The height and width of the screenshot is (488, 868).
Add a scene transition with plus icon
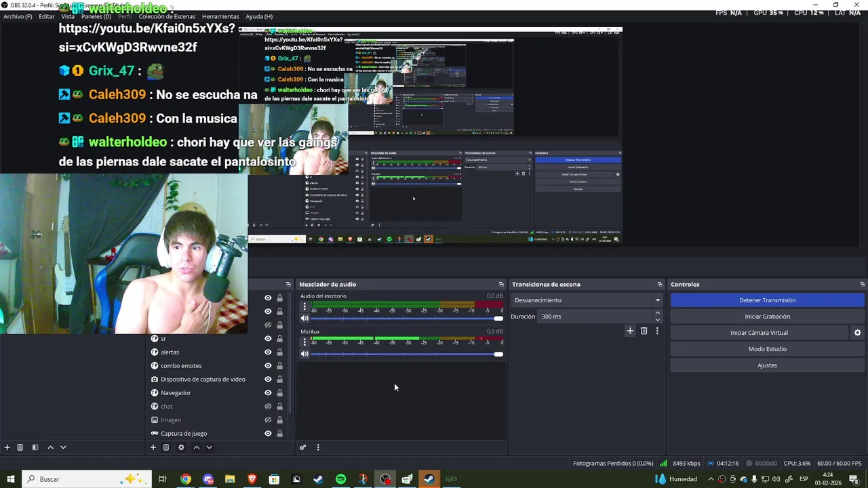click(630, 331)
